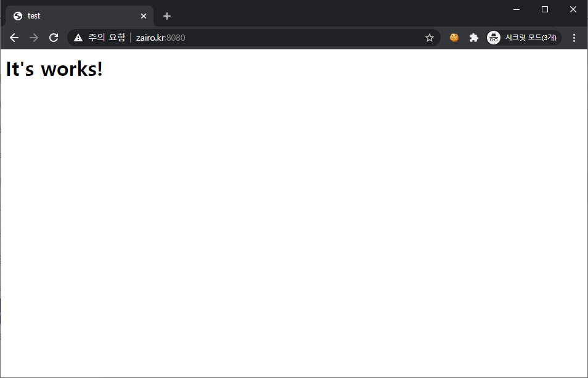Close the browser window
588x378 pixels.
573,9
